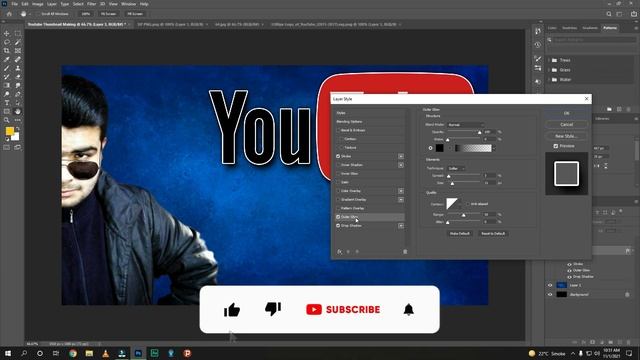Open the fx menu in Layer Style dialog

point(340,252)
